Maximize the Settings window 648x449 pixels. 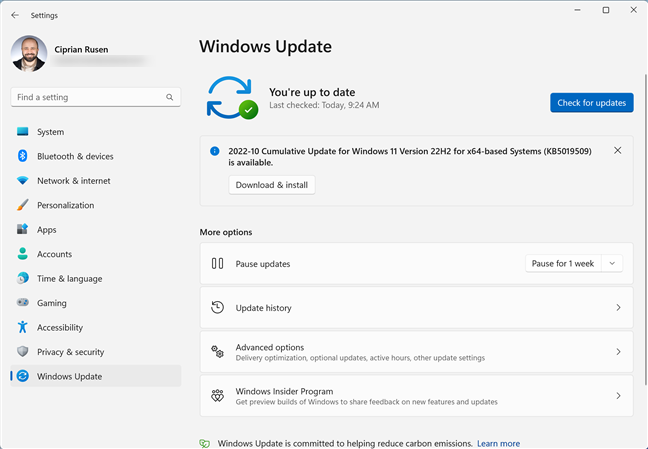tap(605, 10)
